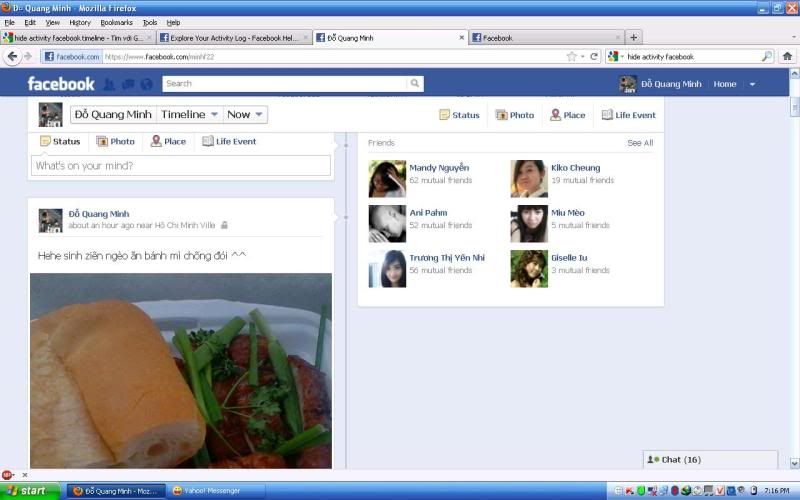Viewport: 800px width, 500px height.
Task: Click Life Event in the sticky timeline header
Action: (629, 115)
